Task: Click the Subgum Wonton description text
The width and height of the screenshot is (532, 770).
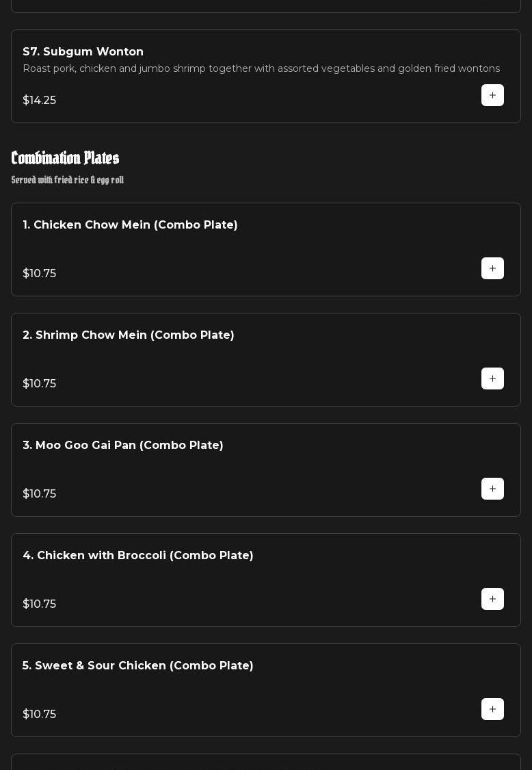Action: coord(261,68)
